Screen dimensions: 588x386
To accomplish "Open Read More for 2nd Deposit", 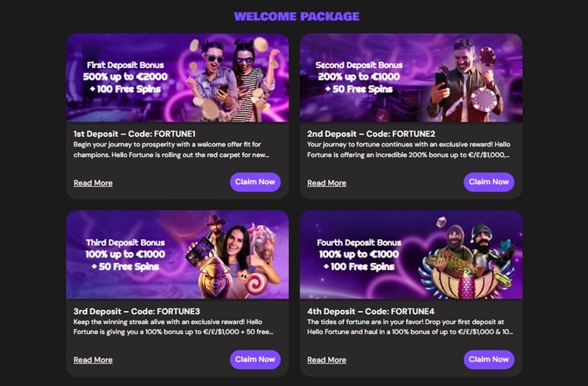I will click(x=326, y=183).
